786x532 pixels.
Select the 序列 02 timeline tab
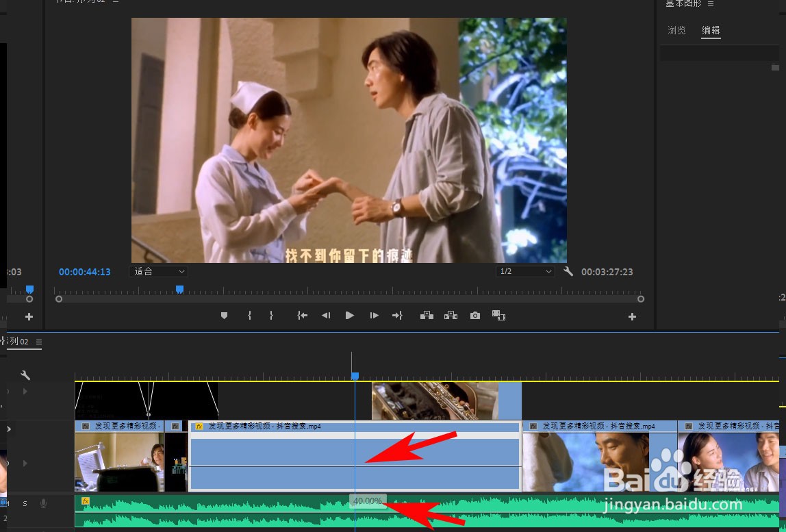(18, 342)
